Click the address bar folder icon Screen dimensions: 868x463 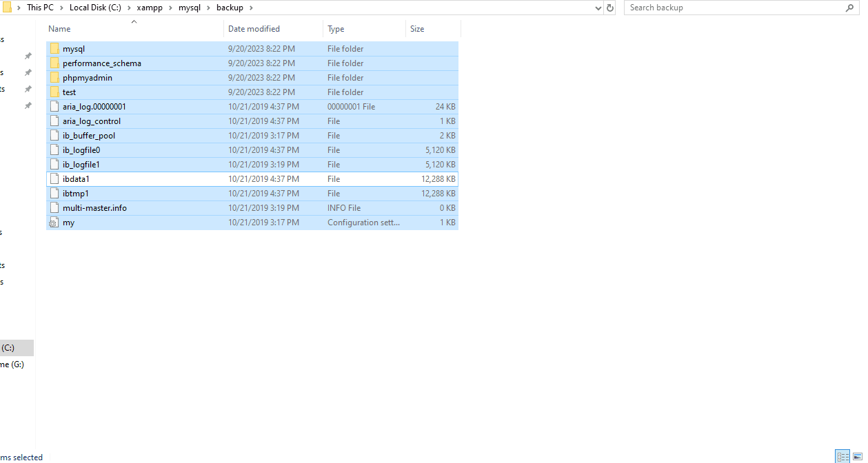pyautogui.click(x=6, y=8)
